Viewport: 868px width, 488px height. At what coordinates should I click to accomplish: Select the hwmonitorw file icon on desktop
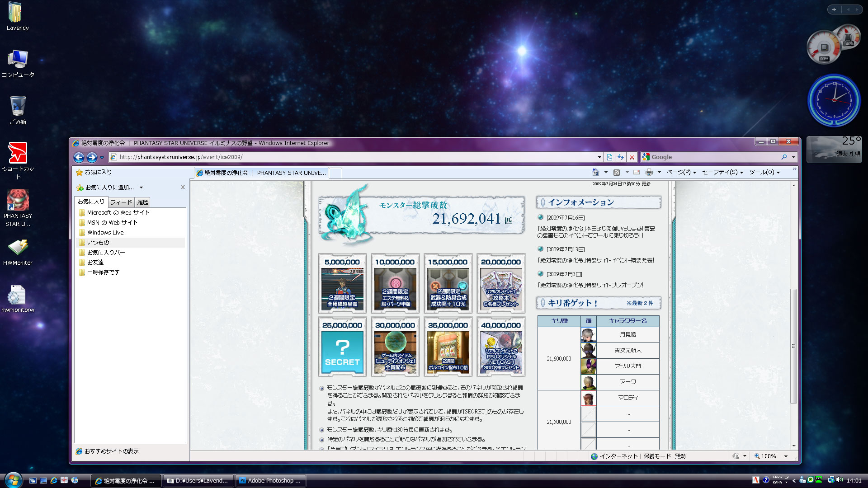click(x=18, y=299)
